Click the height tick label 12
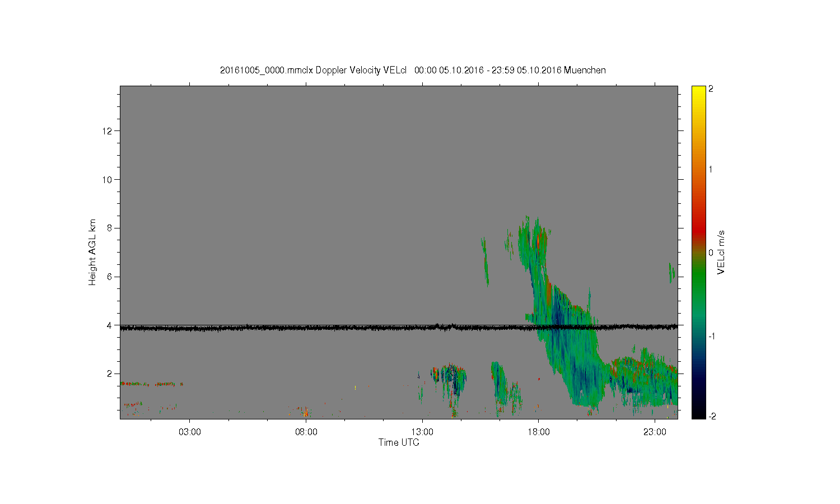The image size is (840, 504). point(108,131)
